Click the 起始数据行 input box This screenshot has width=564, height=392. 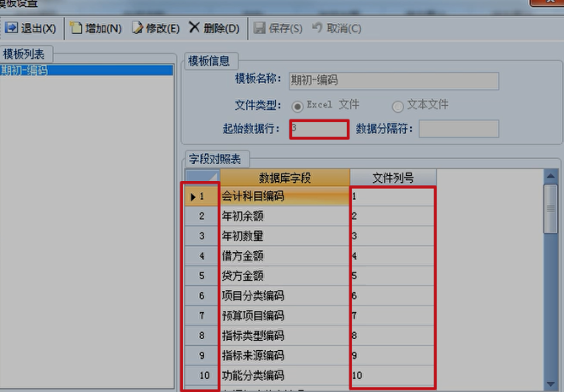(317, 129)
